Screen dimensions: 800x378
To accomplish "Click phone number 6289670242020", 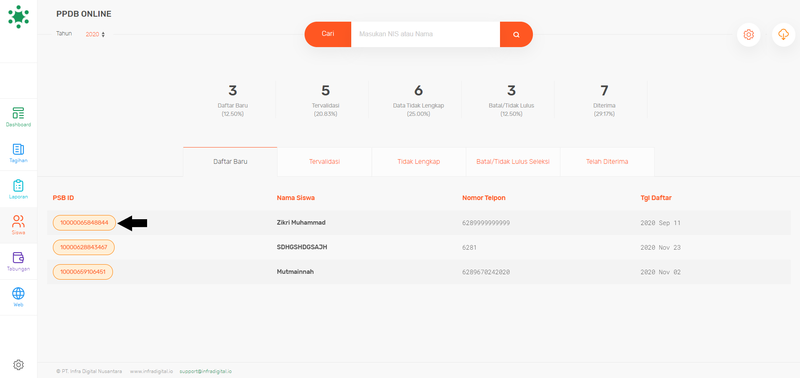I will [x=486, y=272].
